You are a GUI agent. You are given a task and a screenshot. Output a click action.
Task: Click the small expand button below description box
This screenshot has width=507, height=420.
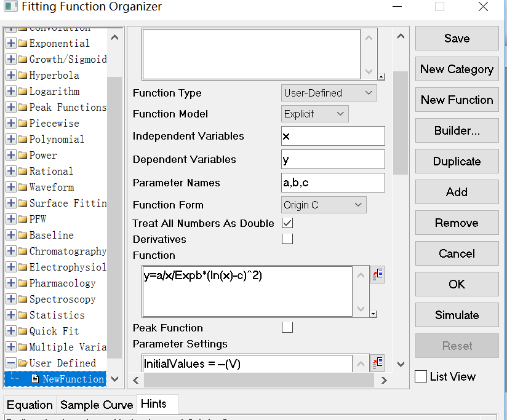[381, 77]
